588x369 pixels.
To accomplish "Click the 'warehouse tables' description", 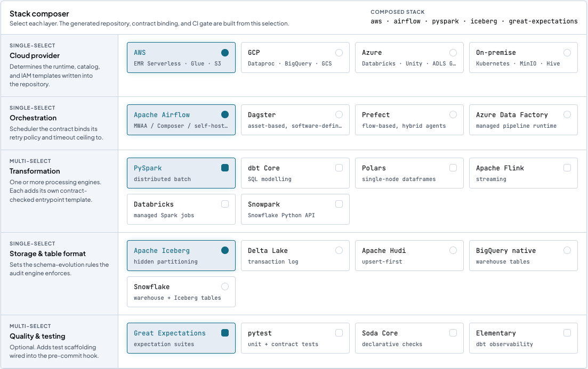I will point(503,261).
